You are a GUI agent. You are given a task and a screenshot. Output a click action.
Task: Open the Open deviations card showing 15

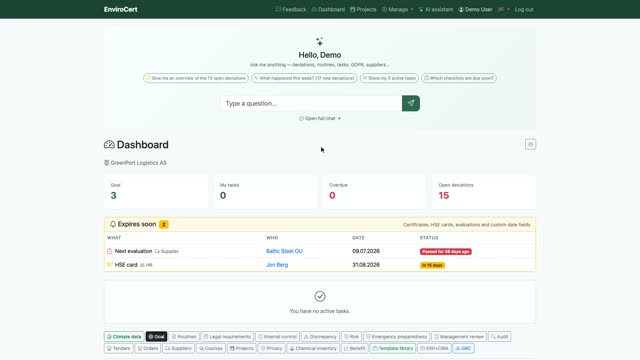[x=484, y=191]
